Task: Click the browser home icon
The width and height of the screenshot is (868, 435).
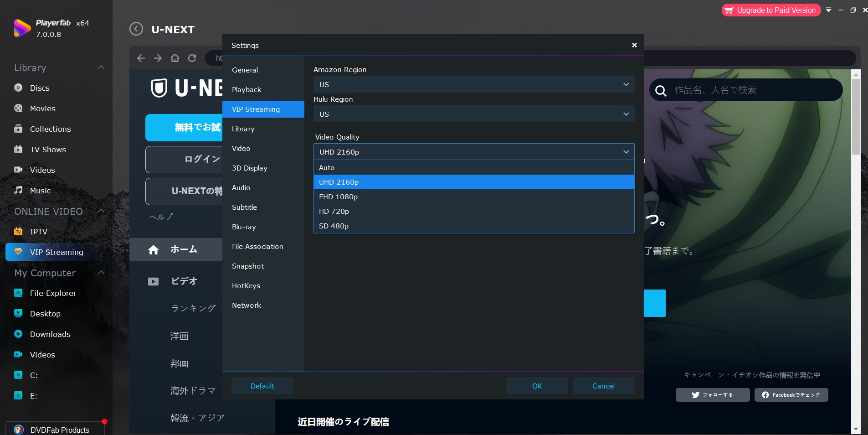Action: click(175, 58)
